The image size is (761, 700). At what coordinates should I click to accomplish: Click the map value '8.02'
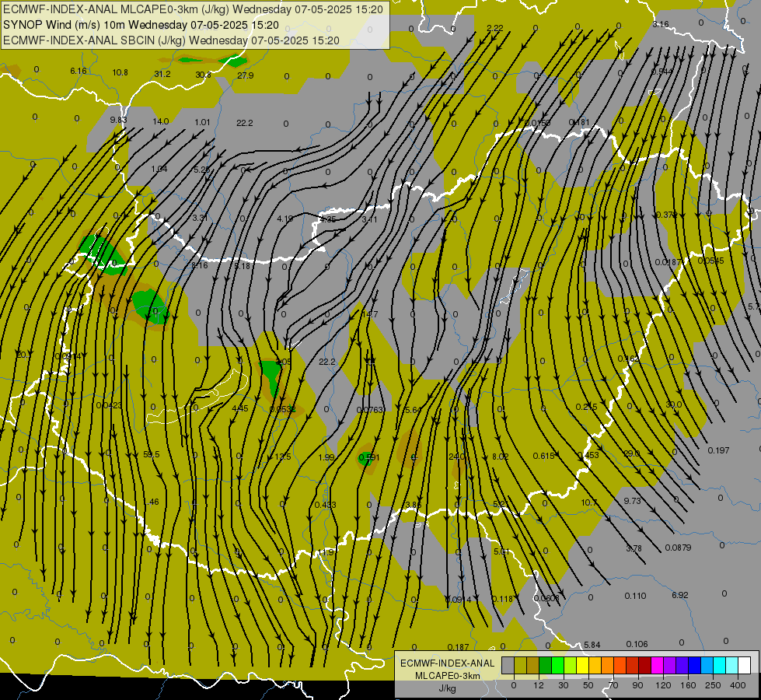(500, 456)
